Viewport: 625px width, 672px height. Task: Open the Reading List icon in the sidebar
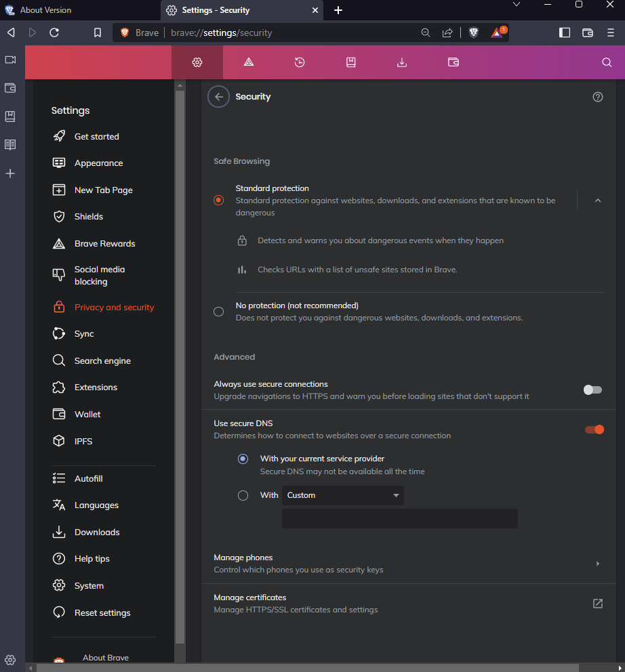click(x=10, y=144)
